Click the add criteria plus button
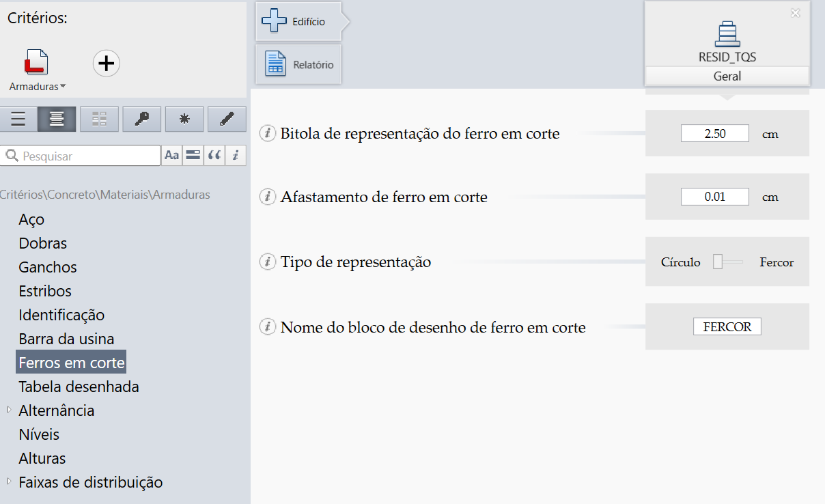This screenshot has height=504, width=825. [x=106, y=64]
